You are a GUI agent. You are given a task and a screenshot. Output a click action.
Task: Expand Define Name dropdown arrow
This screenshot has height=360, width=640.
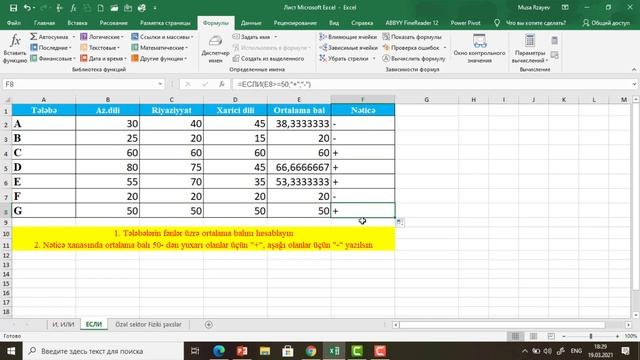(x=276, y=37)
